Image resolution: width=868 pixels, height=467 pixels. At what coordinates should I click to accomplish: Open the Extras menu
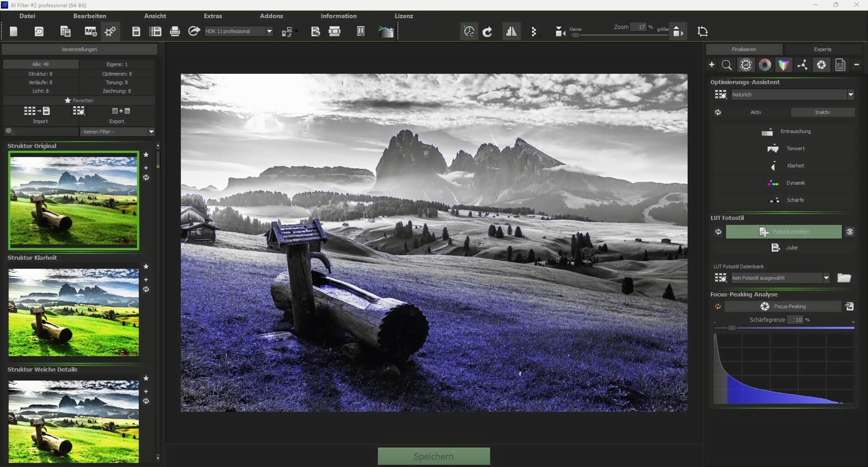click(213, 16)
